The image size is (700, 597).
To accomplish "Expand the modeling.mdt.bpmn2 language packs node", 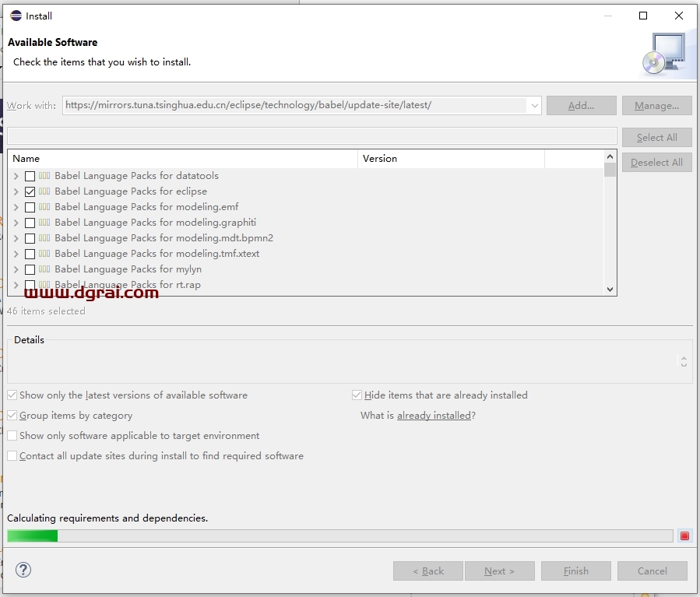I will click(16, 238).
